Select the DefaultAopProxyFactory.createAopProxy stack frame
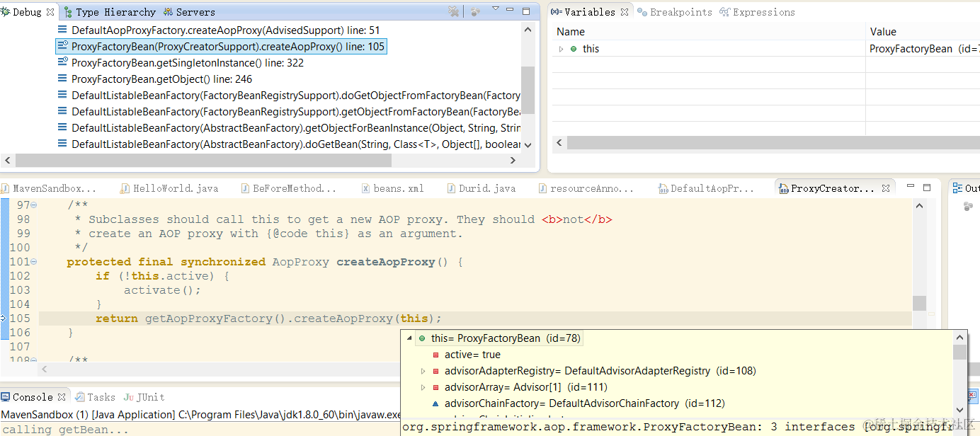 pos(218,30)
